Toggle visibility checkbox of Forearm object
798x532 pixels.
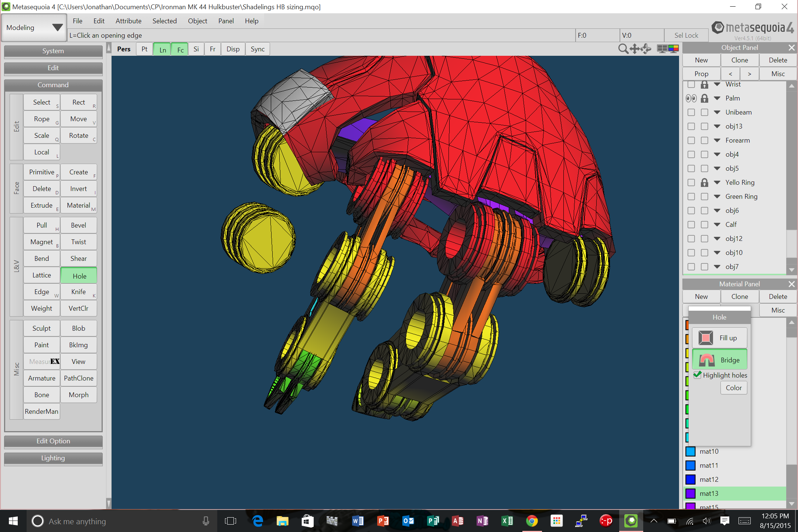click(x=691, y=140)
